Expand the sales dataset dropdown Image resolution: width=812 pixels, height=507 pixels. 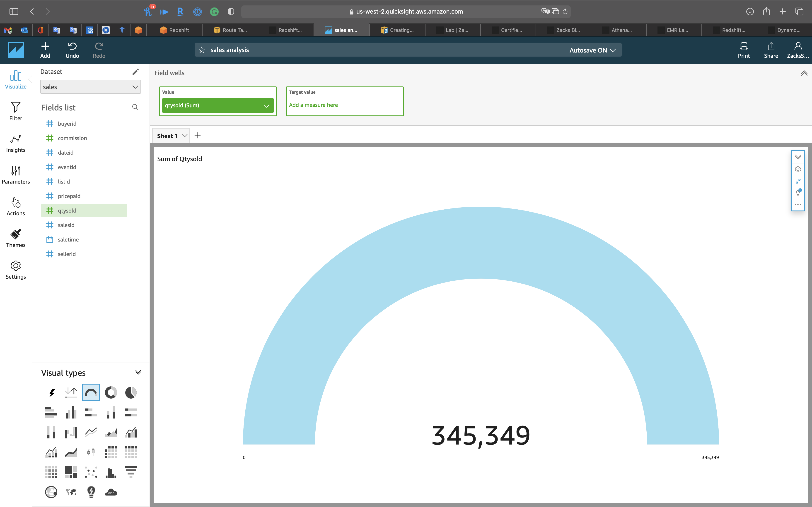coord(91,87)
